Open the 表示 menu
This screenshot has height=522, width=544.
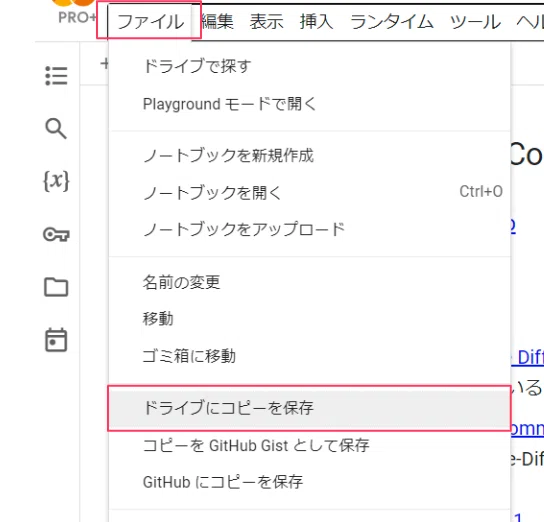pos(267,22)
